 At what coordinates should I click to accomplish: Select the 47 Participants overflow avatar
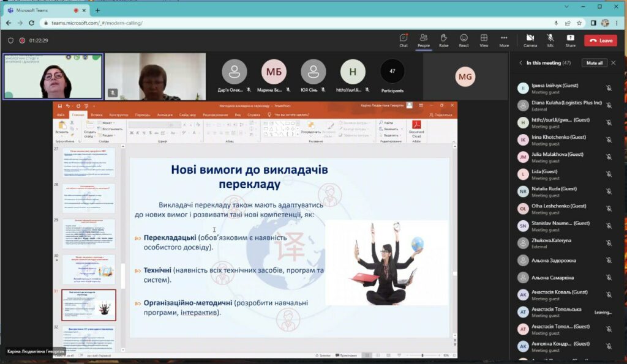pyautogui.click(x=392, y=72)
